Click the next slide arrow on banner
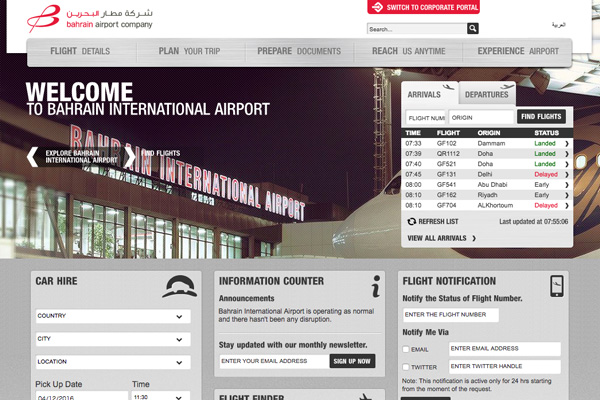The width and height of the screenshot is (600, 400). coord(130,157)
